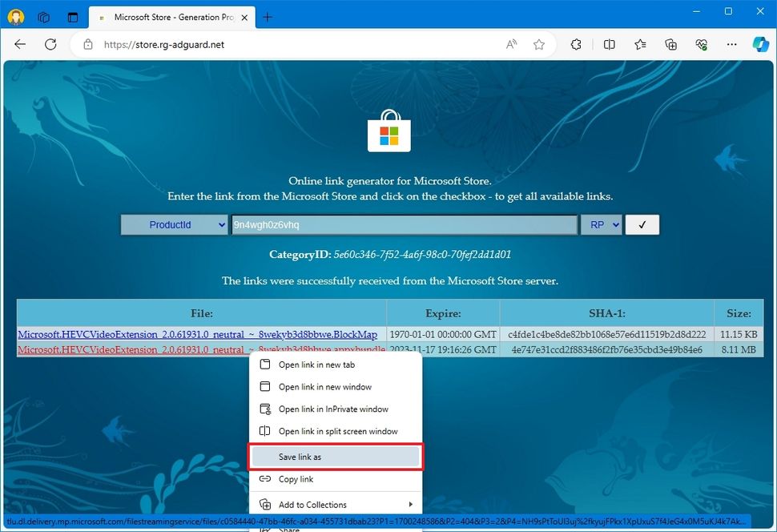Click the Favorites icon in the toolbar
Viewport: 777px width, 532px height.
[x=640, y=44]
